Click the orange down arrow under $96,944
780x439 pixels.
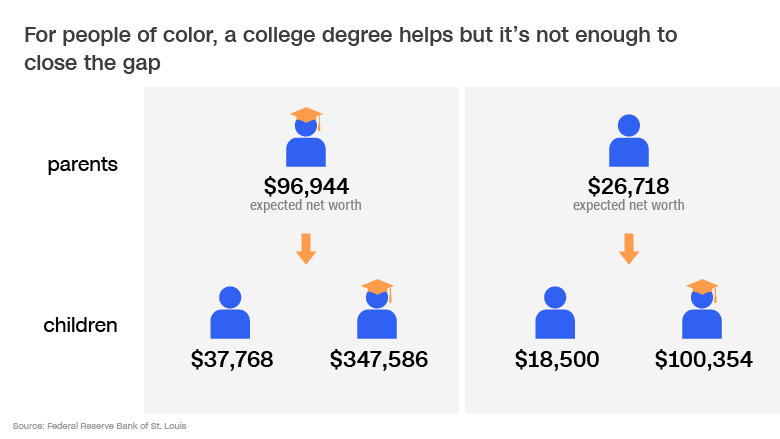pos(306,249)
